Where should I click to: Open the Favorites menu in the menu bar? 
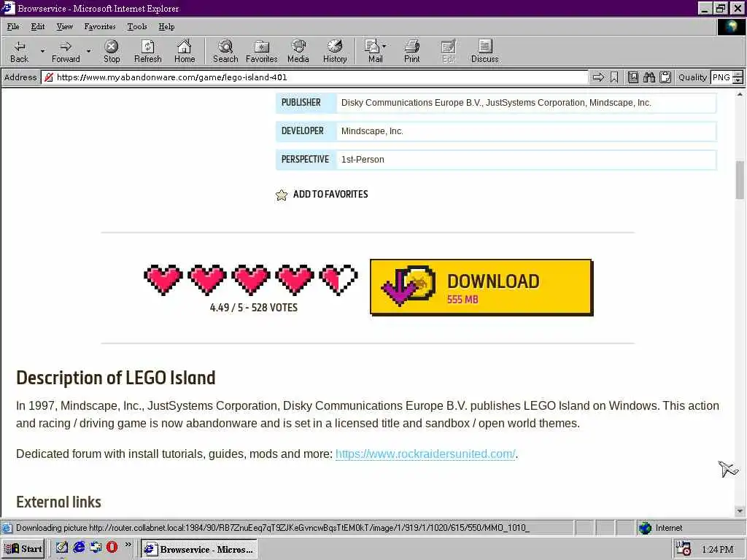[99, 27]
